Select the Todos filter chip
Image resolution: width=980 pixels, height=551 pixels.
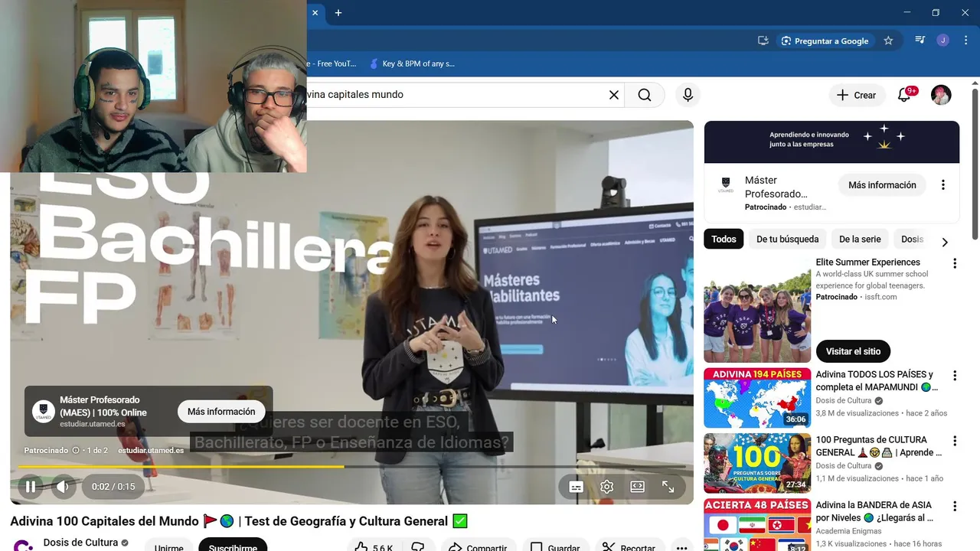click(724, 240)
